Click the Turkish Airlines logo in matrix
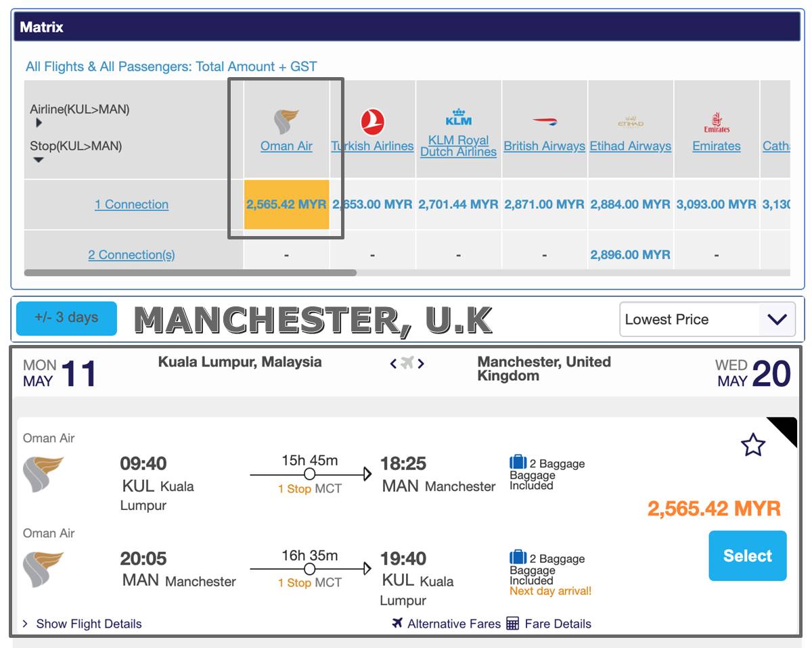 372,122
